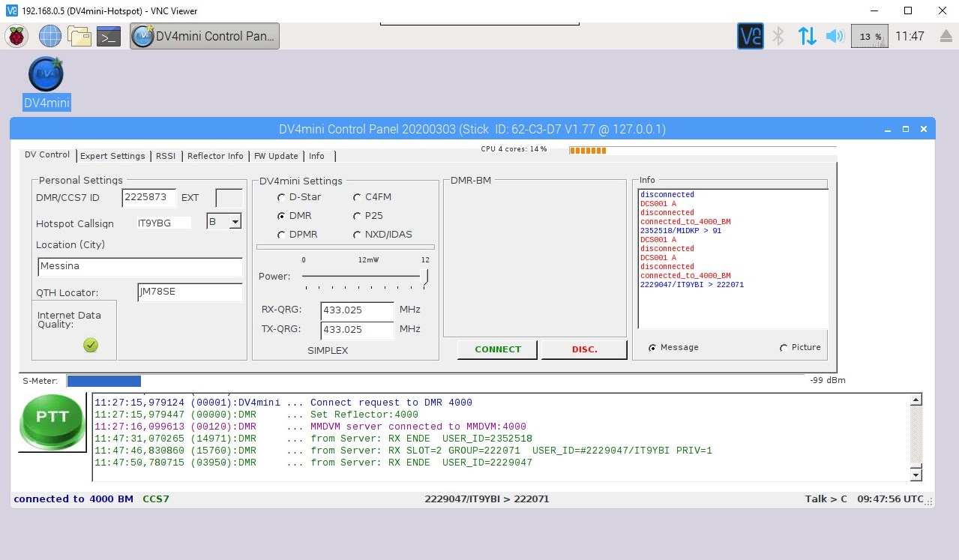Select C4FM mode radio button

click(x=357, y=197)
